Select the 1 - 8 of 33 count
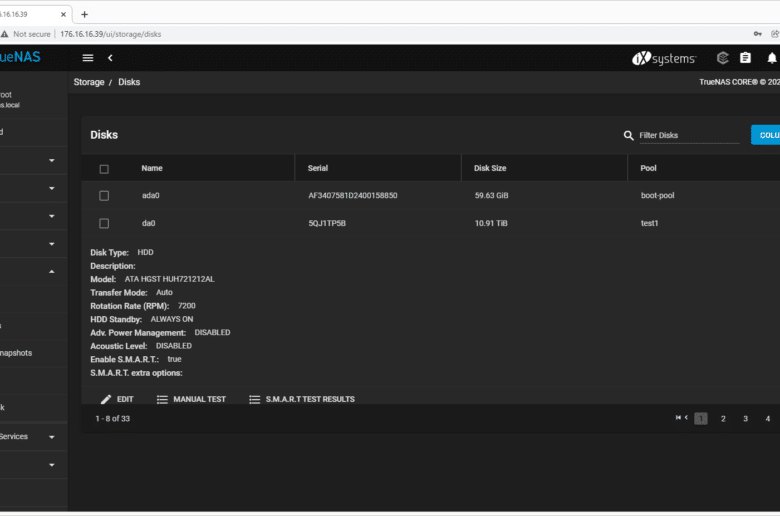The width and height of the screenshot is (780, 516). point(112,418)
